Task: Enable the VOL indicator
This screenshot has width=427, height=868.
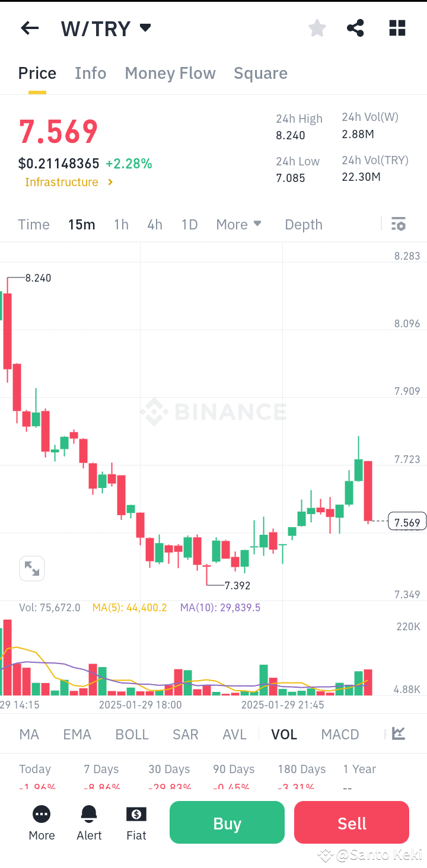Action: [284, 734]
